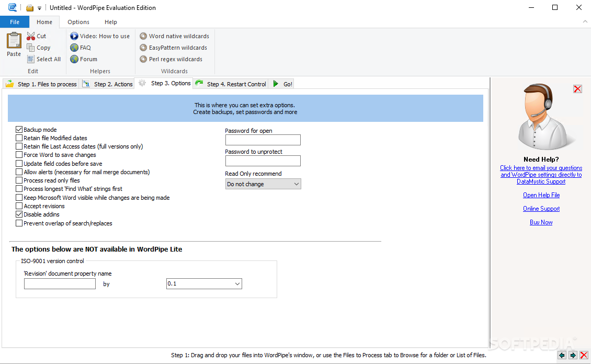
Task: Click the green Go! play icon
Action: pos(276,84)
